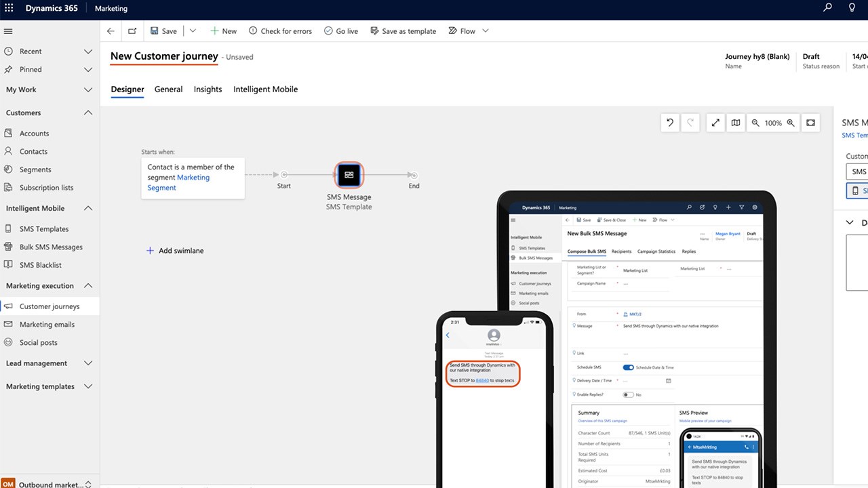Open the Intelligent Mobile tab
Screen dimensions: 868x488
(265, 89)
